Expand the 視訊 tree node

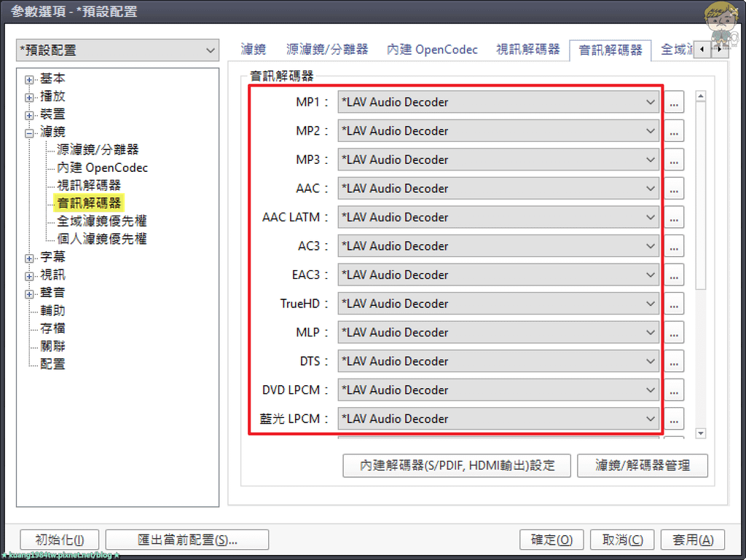click(29, 276)
